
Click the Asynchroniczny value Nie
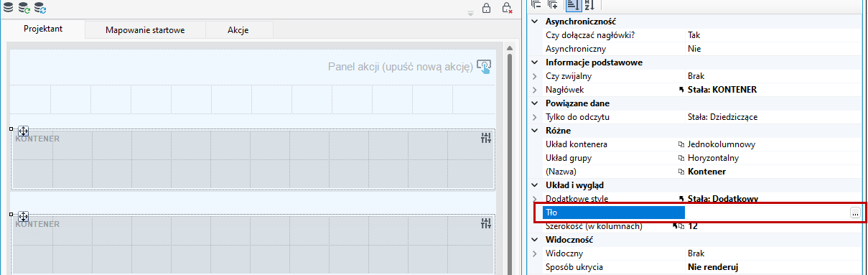(x=694, y=49)
